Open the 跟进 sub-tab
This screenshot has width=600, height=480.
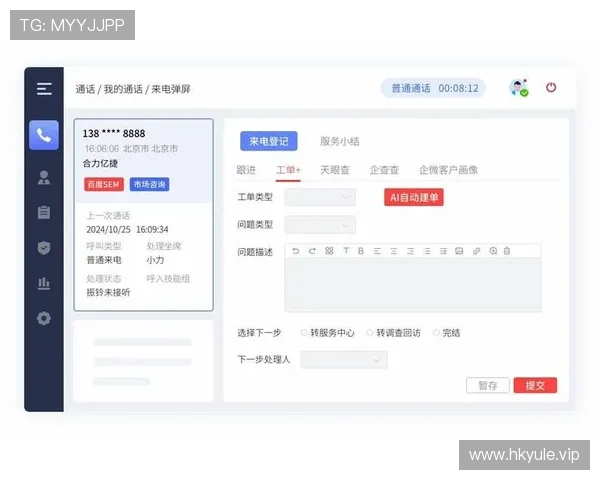246,170
